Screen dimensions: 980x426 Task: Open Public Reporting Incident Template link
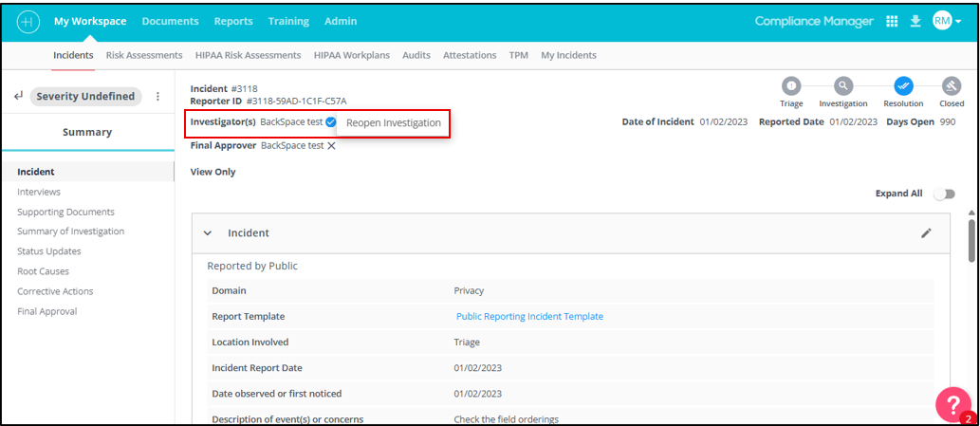pos(529,317)
